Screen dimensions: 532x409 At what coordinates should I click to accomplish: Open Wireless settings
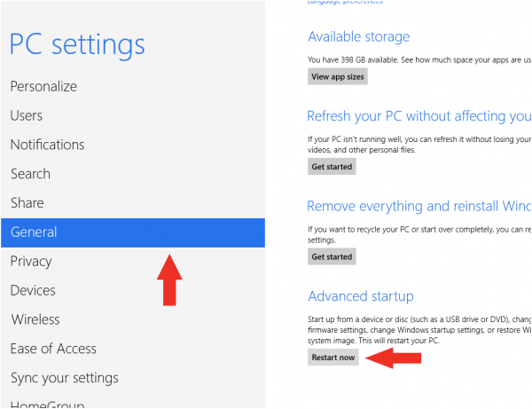tap(35, 319)
